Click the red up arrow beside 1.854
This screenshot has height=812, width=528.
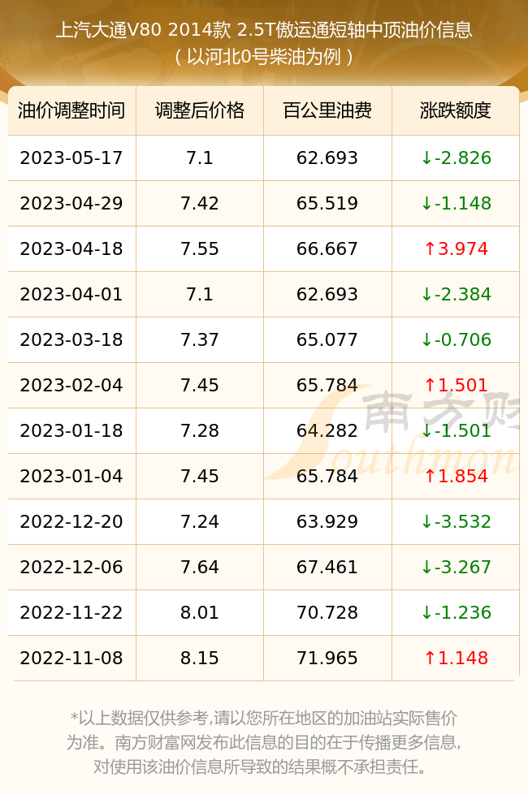[430, 476]
